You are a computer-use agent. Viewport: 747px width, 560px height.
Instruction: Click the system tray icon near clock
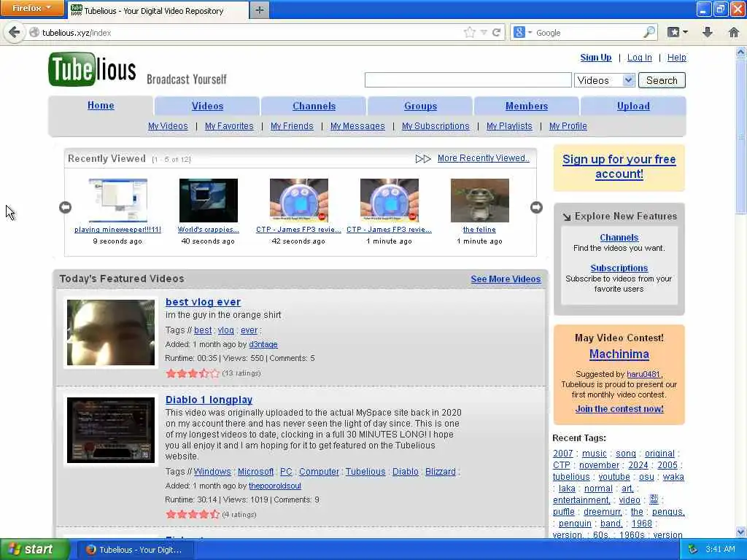tap(693, 549)
